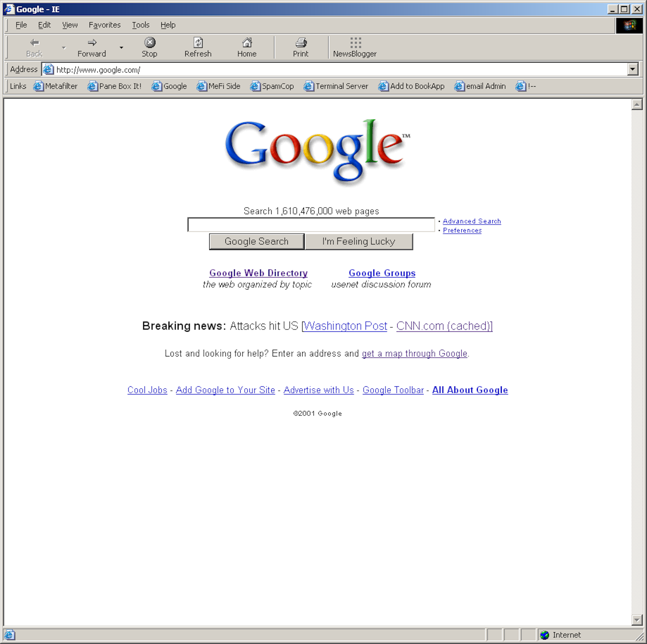Open the Tools menu
This screenshot has width=647, height=644.
pyautogui.click(x=140, y=25)
